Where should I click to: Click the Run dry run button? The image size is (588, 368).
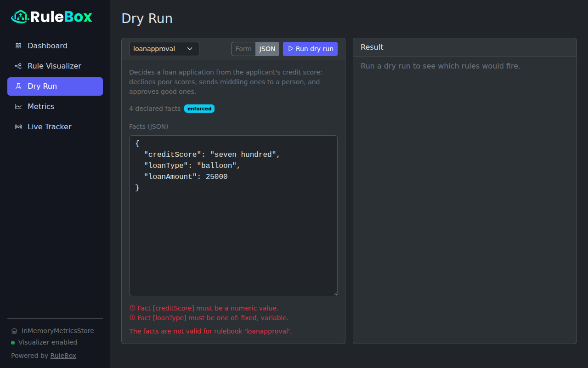(x=310, y=49)
